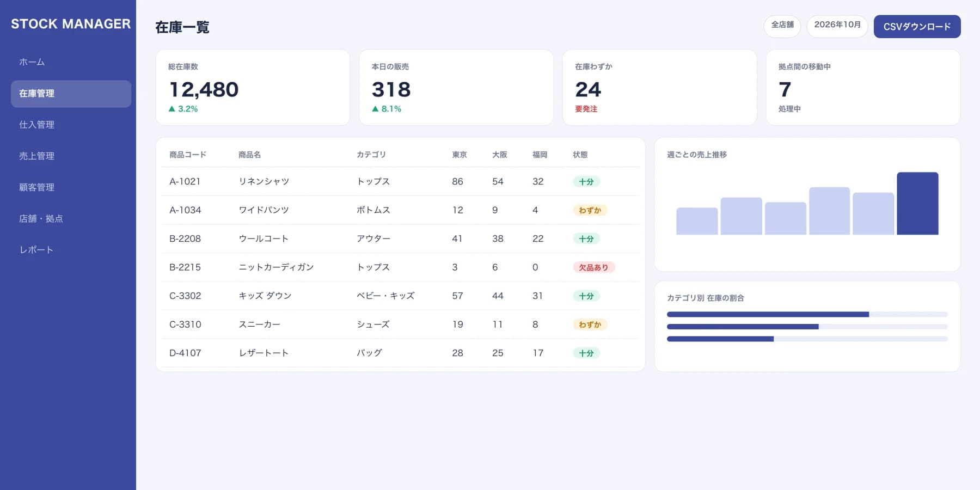Click the 商品コード column header
The image size is (980, 490).
tap(188, 155)
